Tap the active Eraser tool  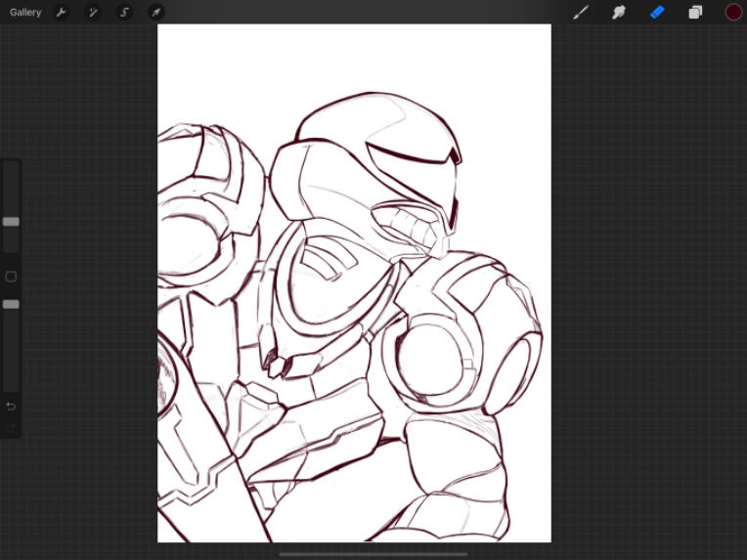point(657,13)
